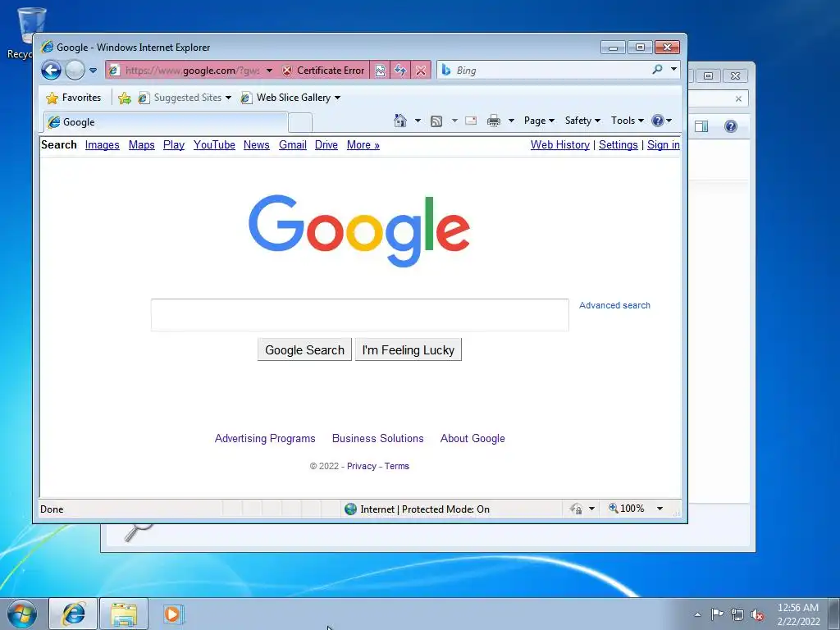Image resolution: width=840 pixels, height=630 pixels.
Task: Click the Print icon in command bar
Action: (493, 121)
